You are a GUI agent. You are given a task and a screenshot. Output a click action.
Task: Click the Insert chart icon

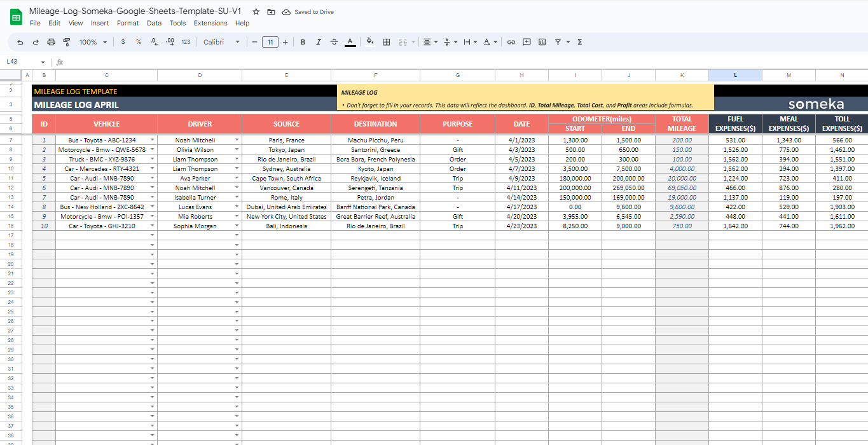pos(542,43)
